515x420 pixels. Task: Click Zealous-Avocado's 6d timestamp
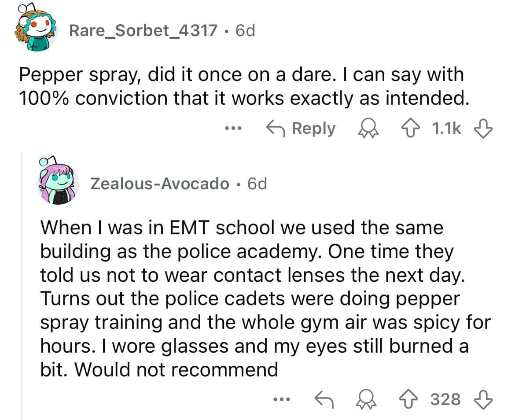[x=257, y=183]
